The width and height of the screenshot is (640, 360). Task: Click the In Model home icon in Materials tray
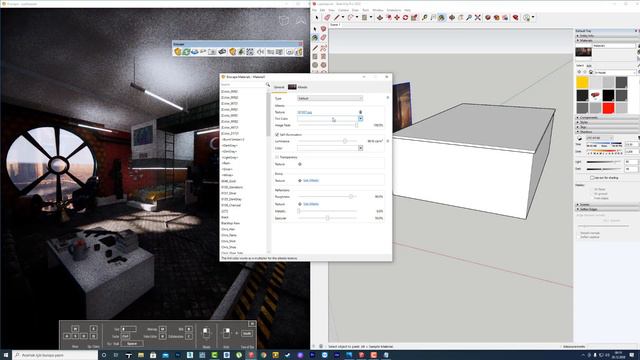point(591,72)
